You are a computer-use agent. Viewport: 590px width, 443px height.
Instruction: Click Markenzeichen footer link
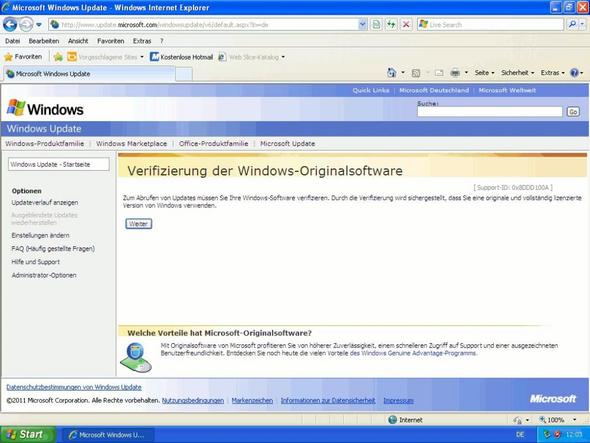coord(252,401)
